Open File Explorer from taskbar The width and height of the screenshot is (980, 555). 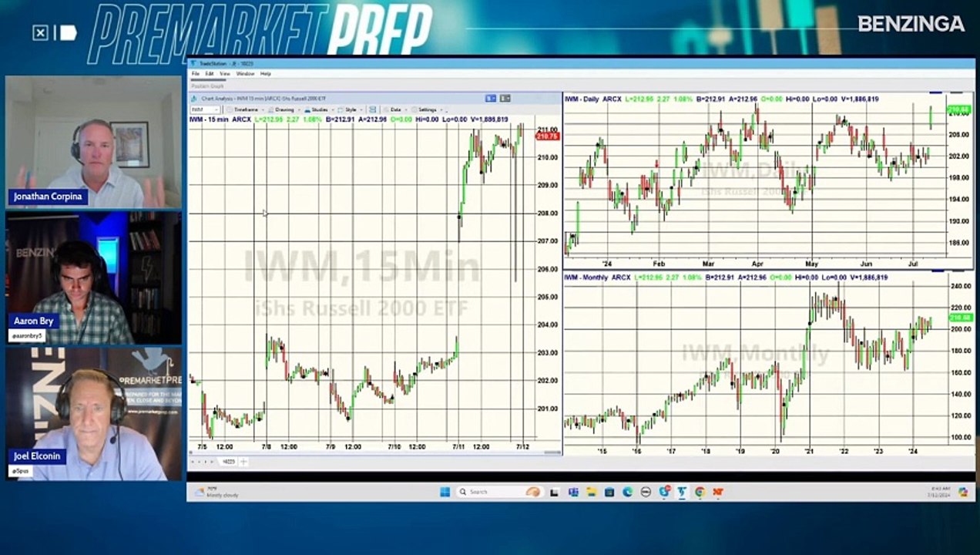tap(591, 492)
